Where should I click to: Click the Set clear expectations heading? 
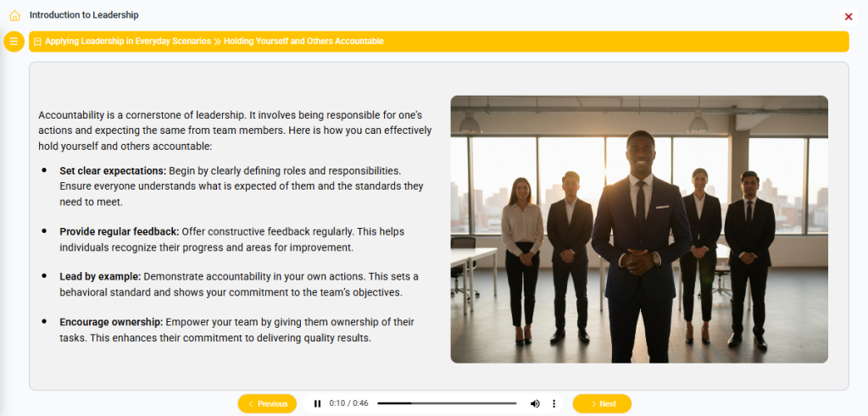click(x=113, y=171)
